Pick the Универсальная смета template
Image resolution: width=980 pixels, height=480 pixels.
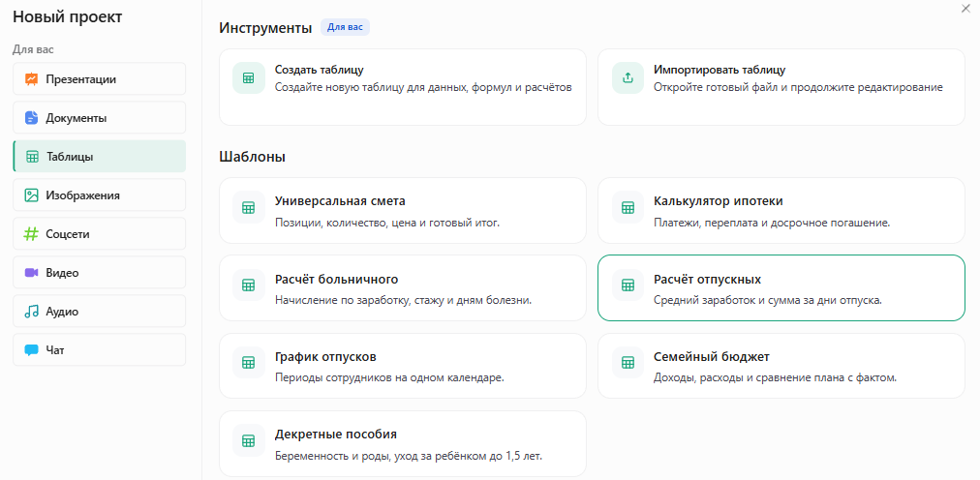(403, 210)
